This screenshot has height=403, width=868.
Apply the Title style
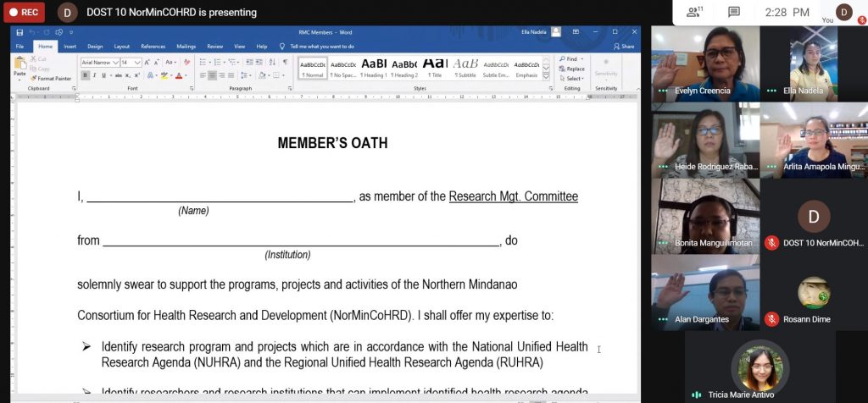(x=437, y=68)
